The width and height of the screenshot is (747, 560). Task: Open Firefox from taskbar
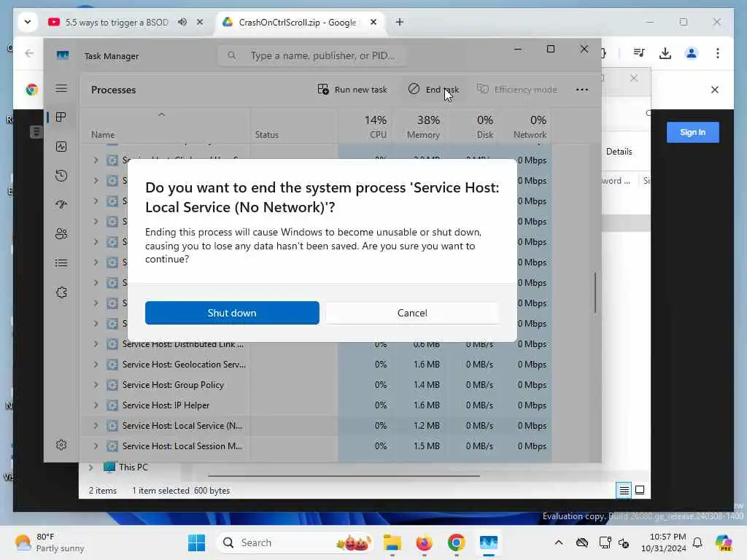pyautogui.click(x=424, y=542)
